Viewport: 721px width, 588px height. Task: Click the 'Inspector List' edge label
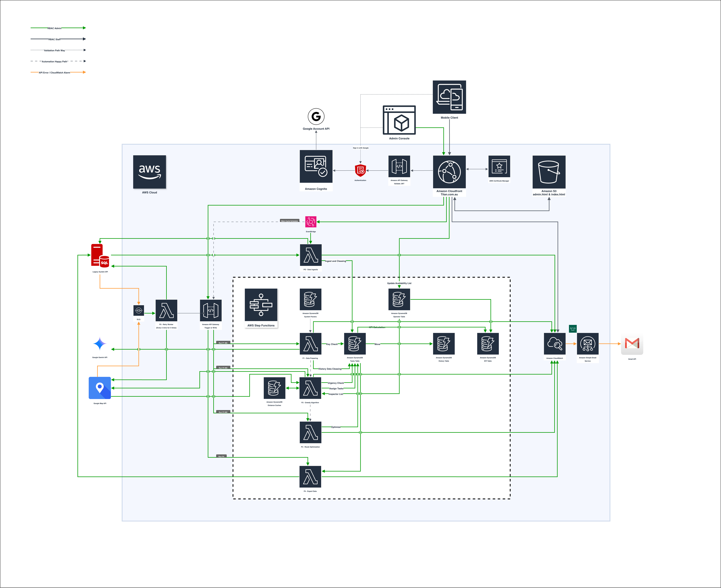(336, 394)
